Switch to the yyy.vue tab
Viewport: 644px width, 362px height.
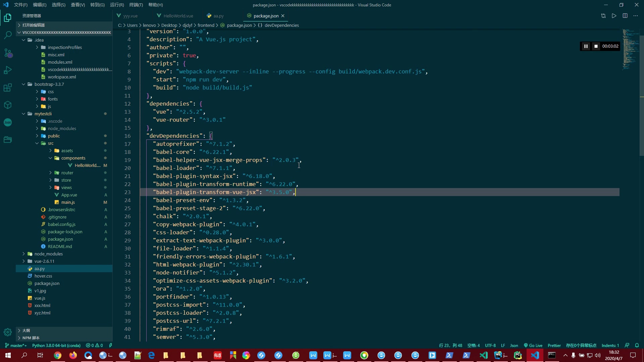coord(130,16)
